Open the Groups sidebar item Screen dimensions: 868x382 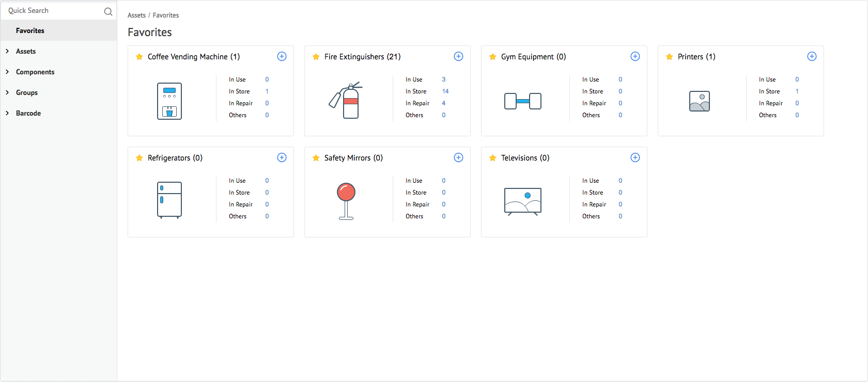pyautogui.click(x=27, y=92)
